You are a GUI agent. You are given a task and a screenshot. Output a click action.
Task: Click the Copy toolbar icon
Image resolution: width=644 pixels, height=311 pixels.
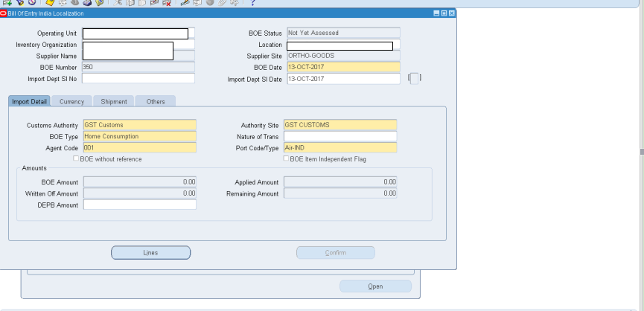point(130,2)
